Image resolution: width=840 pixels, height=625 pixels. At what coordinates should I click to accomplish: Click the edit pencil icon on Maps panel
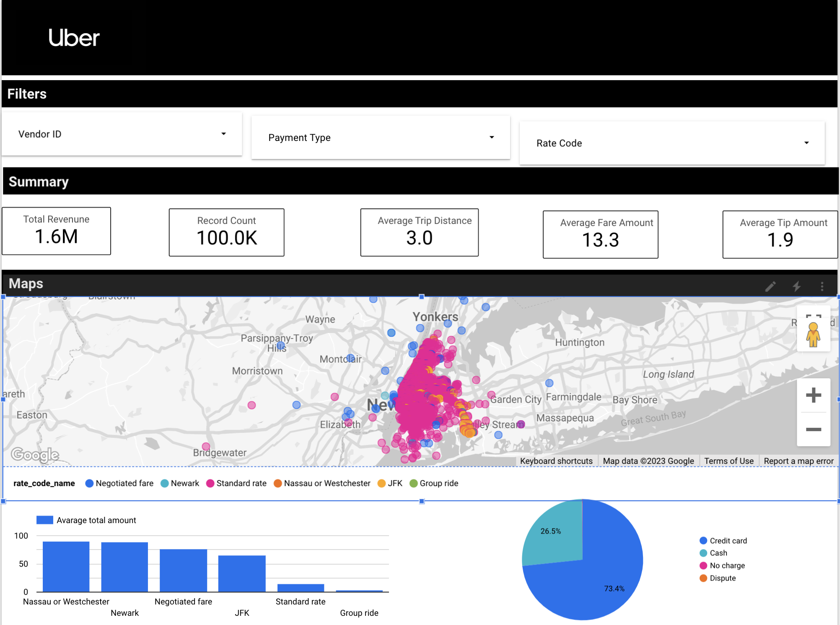[770, 286]
